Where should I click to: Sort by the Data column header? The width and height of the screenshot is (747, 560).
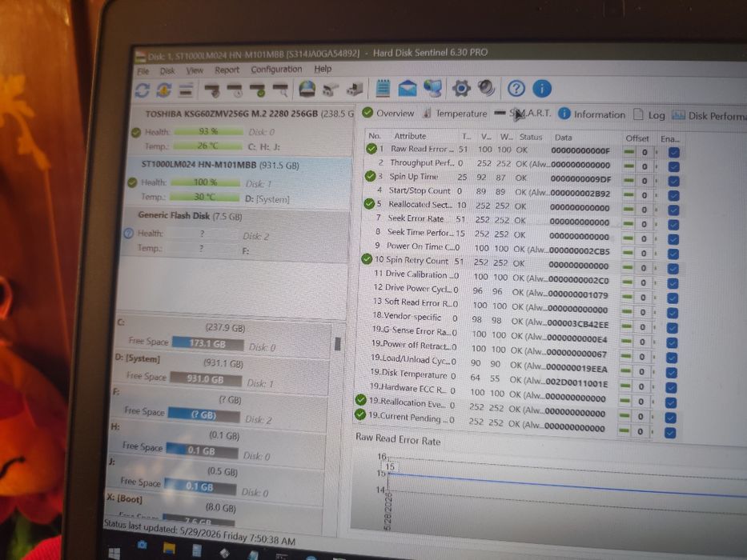click(563, 138)
